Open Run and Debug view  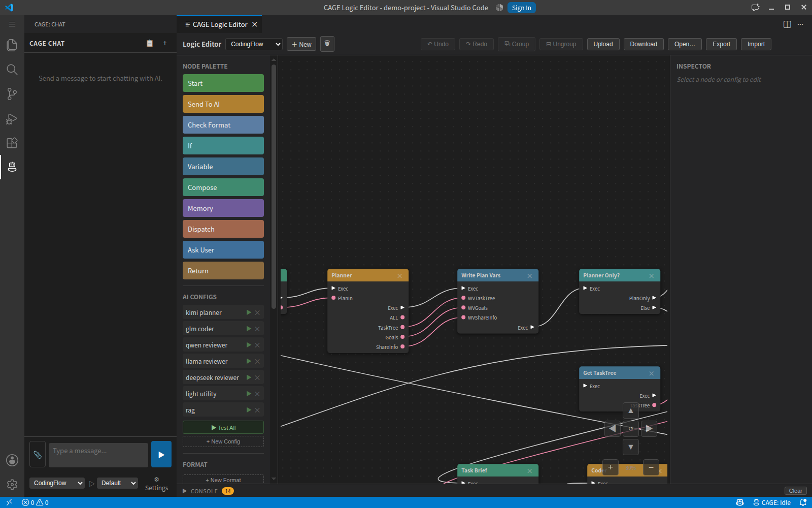12,118
